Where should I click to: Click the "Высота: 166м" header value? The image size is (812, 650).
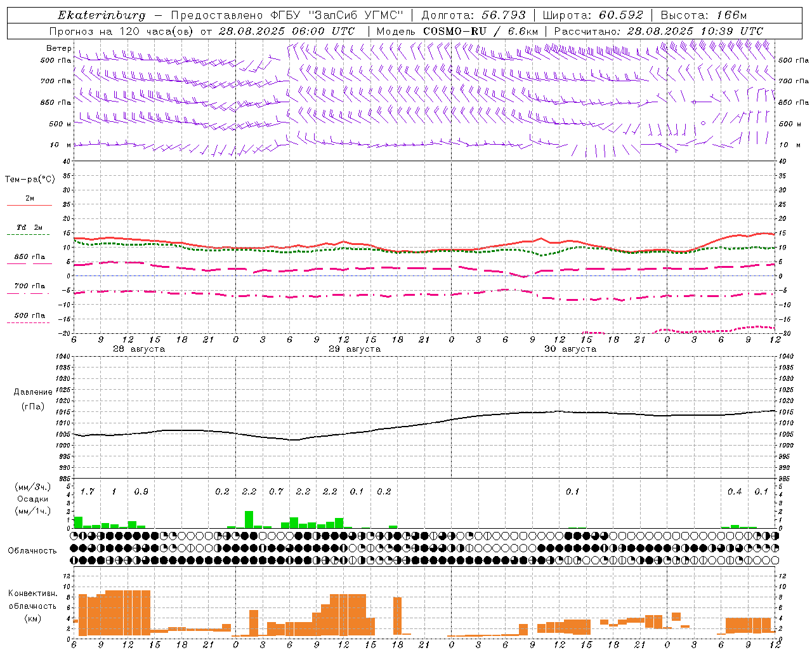(704, 15)
